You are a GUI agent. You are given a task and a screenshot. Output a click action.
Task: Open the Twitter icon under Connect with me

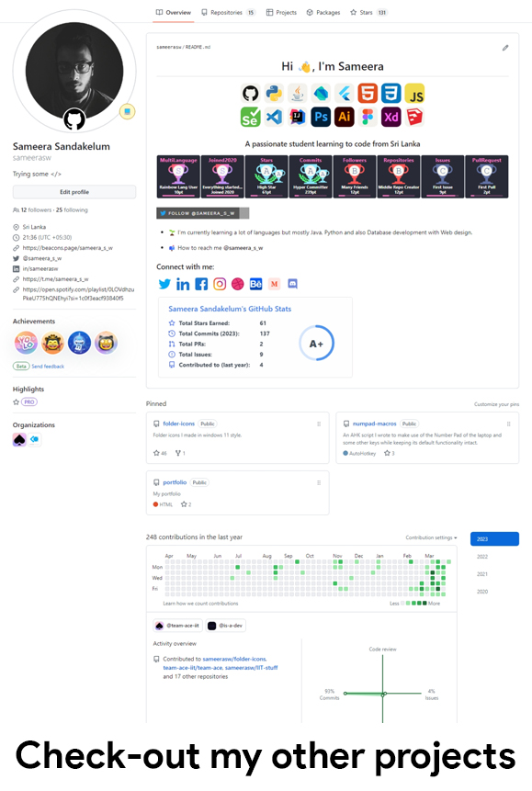point(164,284)
